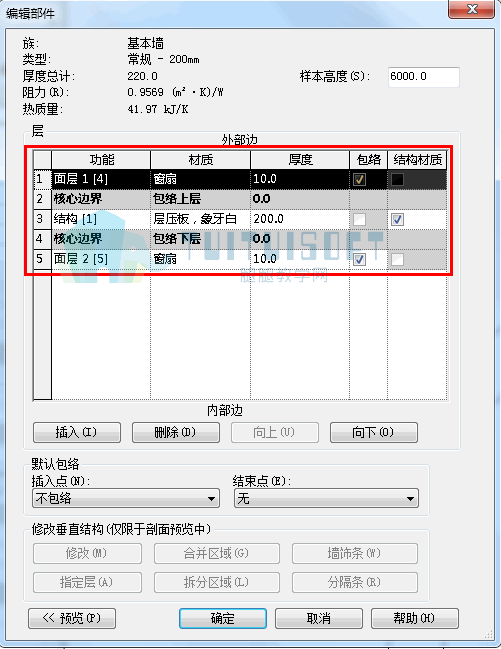Viewport: 501px width, 649px height.
Task: Open the 插入点 dropdown showing 不包络
Action: 126,498
